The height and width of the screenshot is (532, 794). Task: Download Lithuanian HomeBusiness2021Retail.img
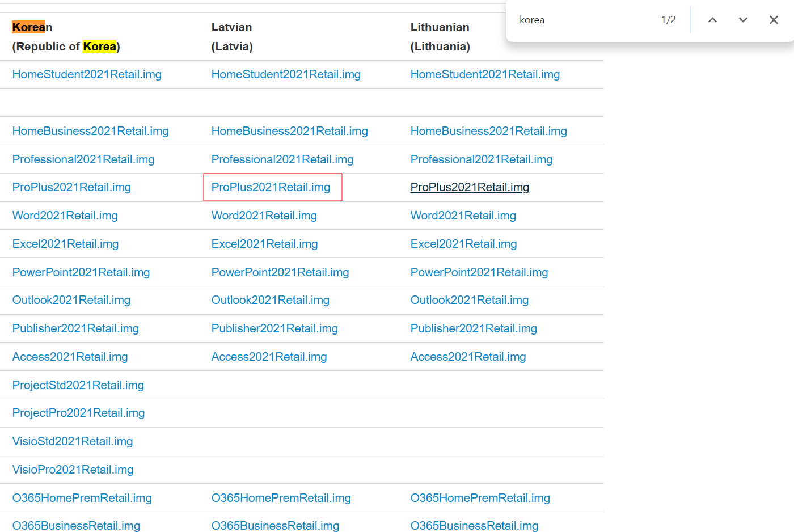[489, 131]
